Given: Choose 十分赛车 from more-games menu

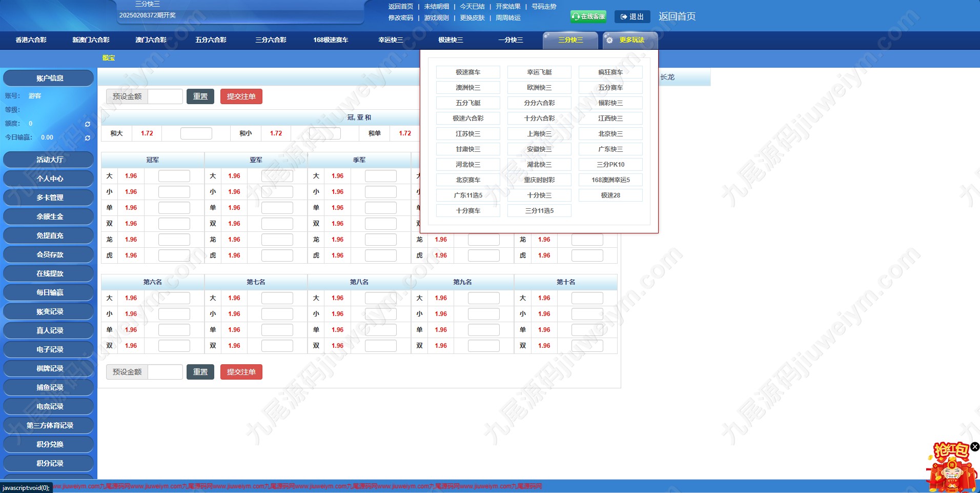Looking at the screenshot, I should (x=468, y=211).
